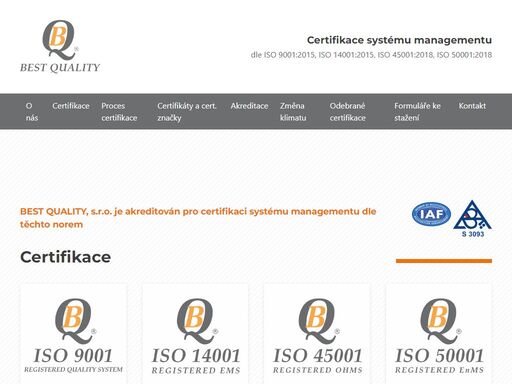This screenshot has width=512, height=384.
Task: Open 'Změna klimatu' menu item
Action: tap(293, 112)
